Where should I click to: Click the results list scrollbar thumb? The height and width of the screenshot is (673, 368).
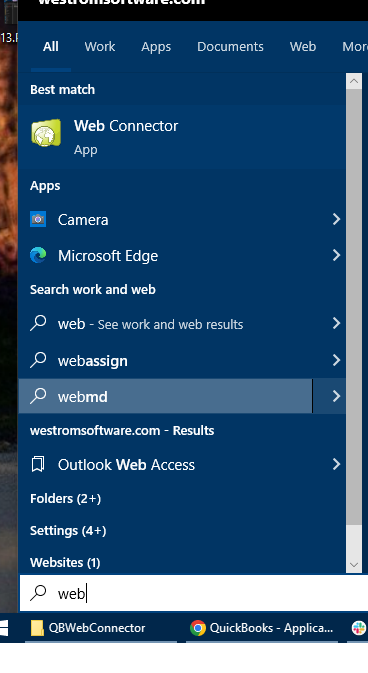pos(354,307)
